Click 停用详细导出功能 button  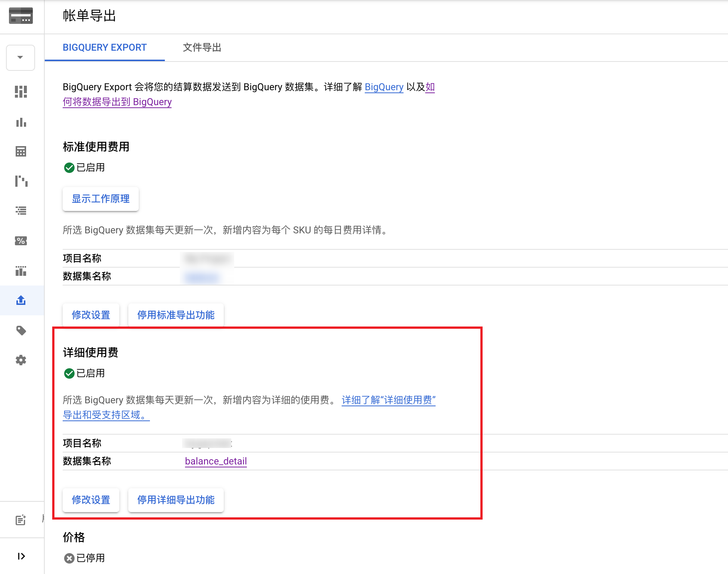point(176,500)
